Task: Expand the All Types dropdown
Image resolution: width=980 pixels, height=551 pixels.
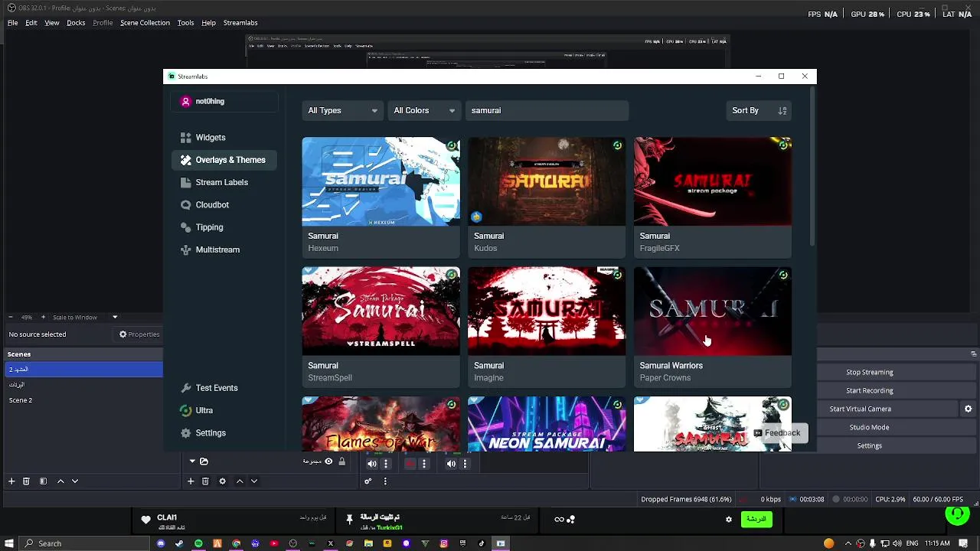Action: click(342, 110)
